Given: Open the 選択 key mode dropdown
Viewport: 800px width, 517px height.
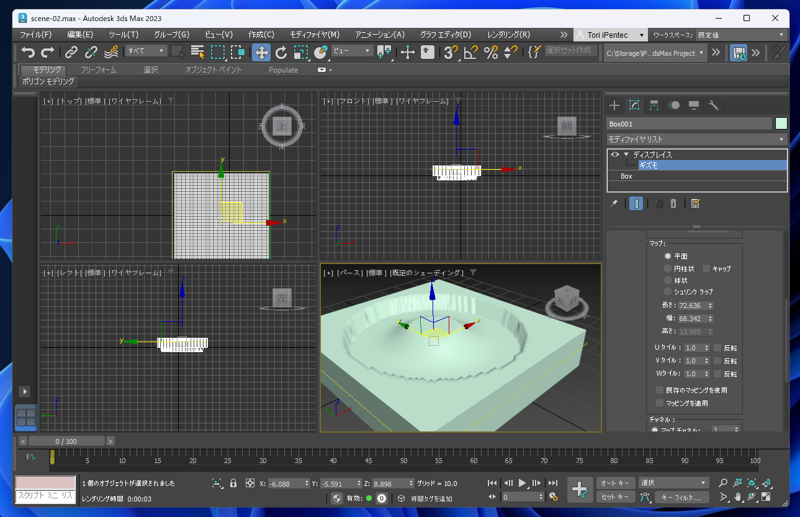Looking at the screenshot, I should tap(673, 482).
